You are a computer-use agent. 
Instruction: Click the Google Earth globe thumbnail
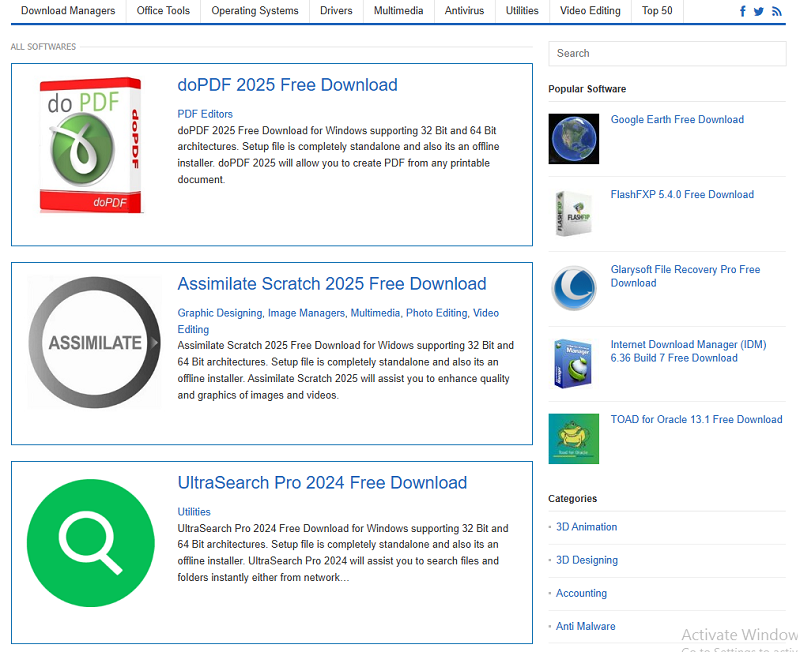click(x=573, y=139)
